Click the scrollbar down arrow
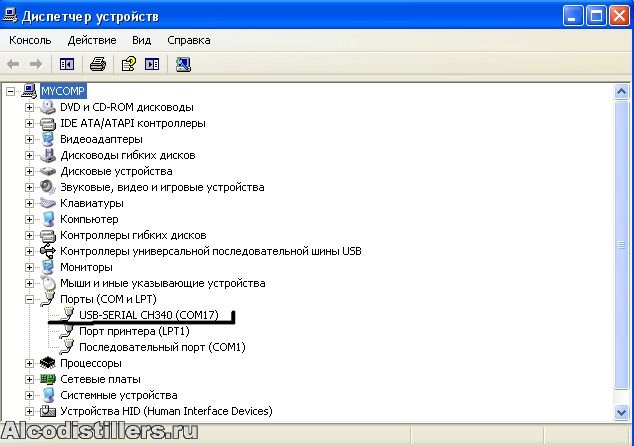This screenshot has height=446, width=634. [621, 412]
